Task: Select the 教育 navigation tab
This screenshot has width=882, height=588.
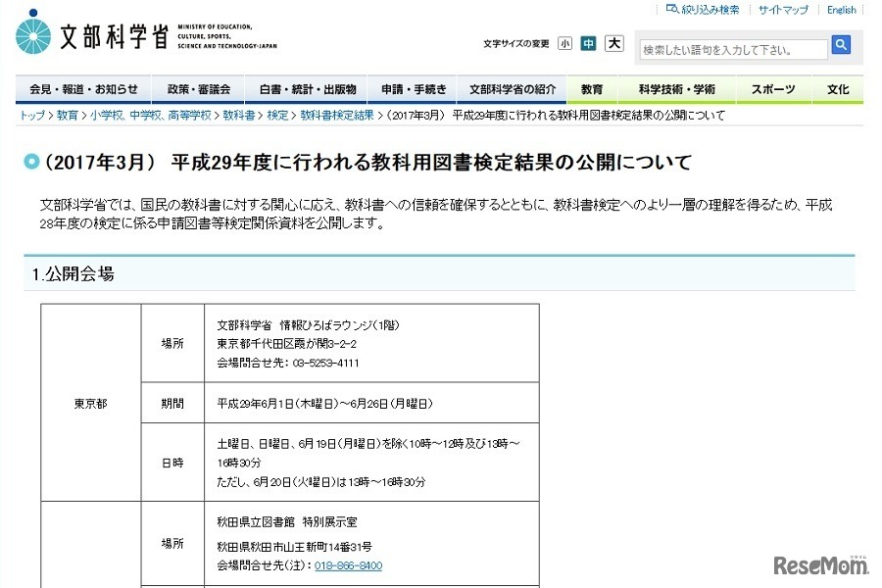Action: point(592,88)
